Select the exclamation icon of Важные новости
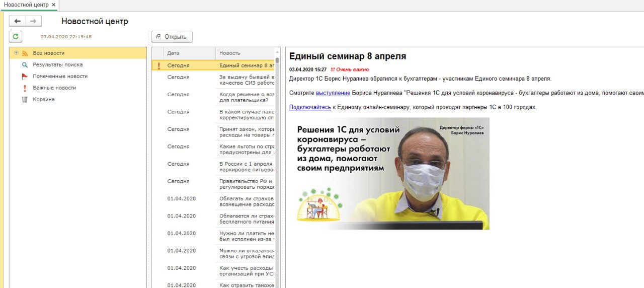This screenshot has width=644, height=288. tap(25, 88)
